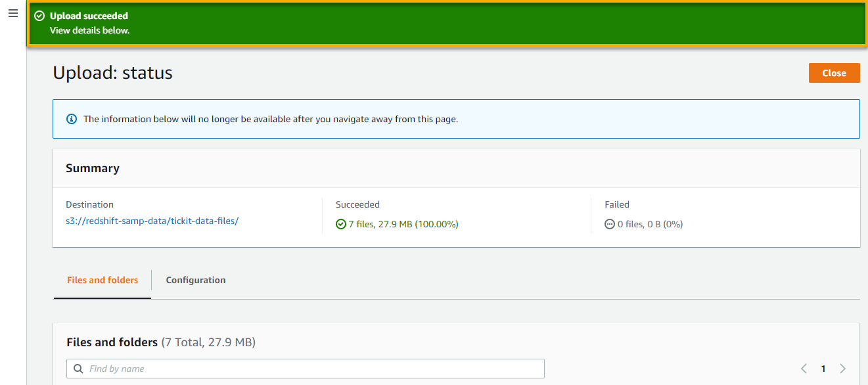The height and width of the screenshot is (385, 868).
Task: Click "Files and folders (7 Total, 27.9 MB)" heading
Action: coord(161,342)
